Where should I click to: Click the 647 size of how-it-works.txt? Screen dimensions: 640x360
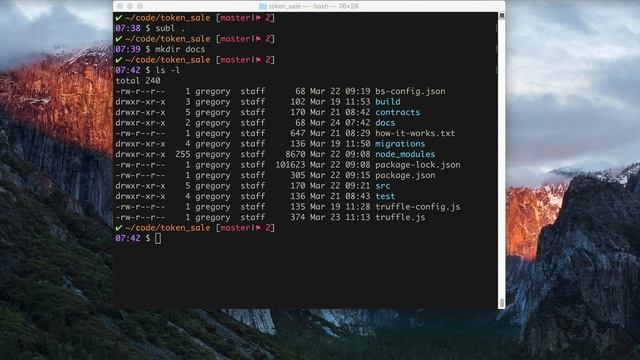point(298,133)
